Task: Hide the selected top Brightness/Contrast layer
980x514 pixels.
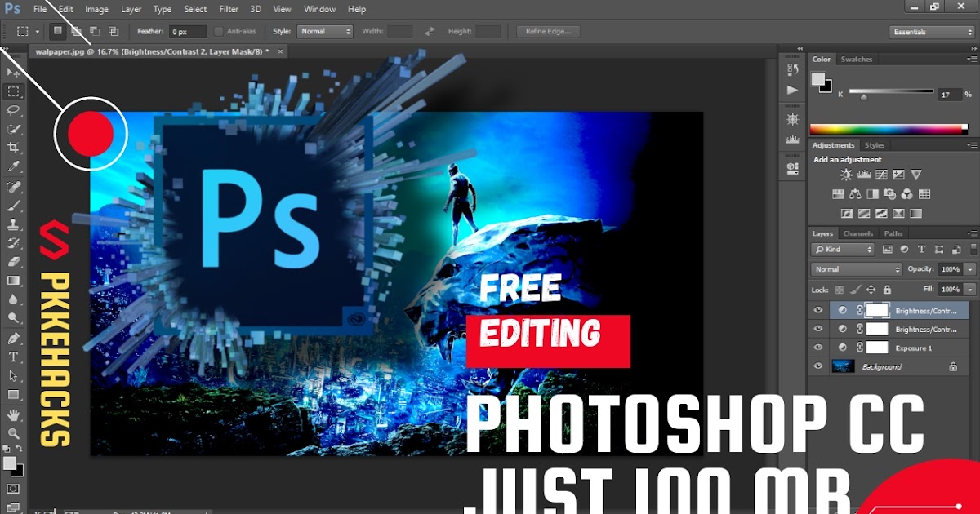Action: coord(818,310)
